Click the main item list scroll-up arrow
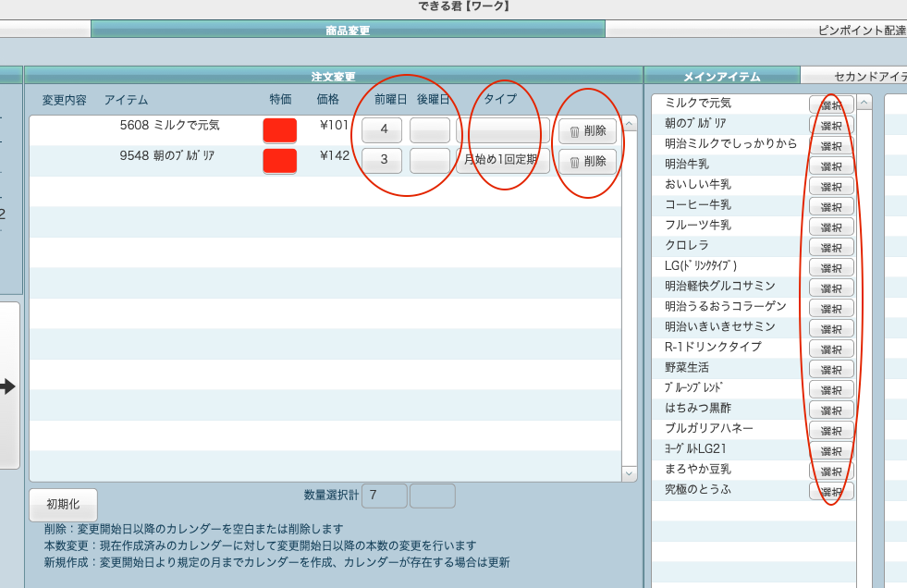Viewport: 907px width, 588px height. [x=864, y=104]
